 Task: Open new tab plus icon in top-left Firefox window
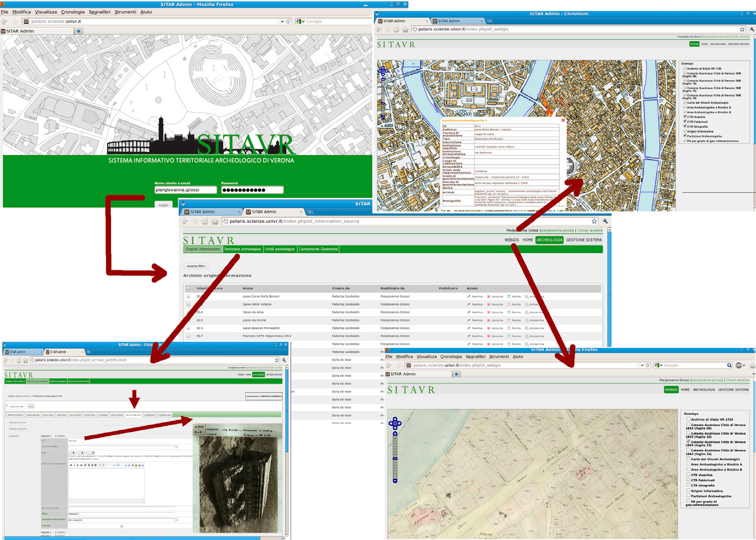pyautogui.click(x=78, y=31)
